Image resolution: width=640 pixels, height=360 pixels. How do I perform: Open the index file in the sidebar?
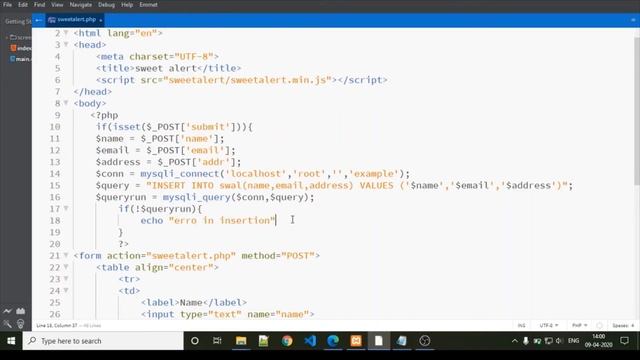click(21, 48)
